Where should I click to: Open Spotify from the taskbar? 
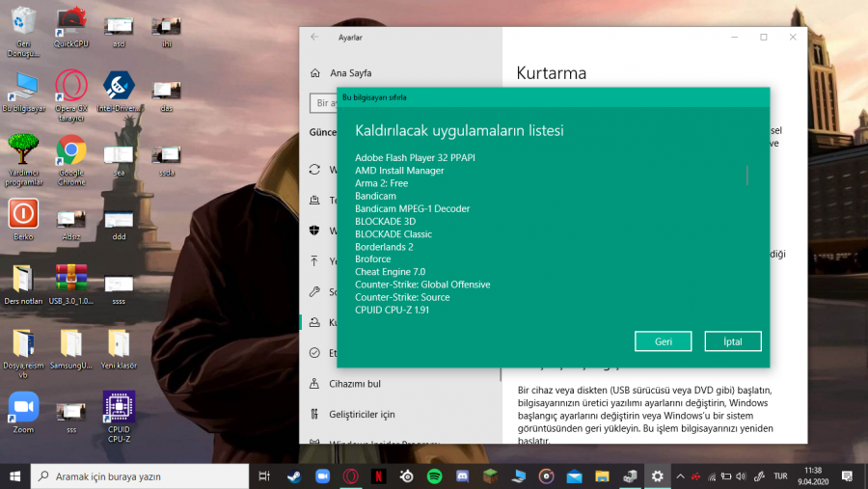tap(435, 476)
